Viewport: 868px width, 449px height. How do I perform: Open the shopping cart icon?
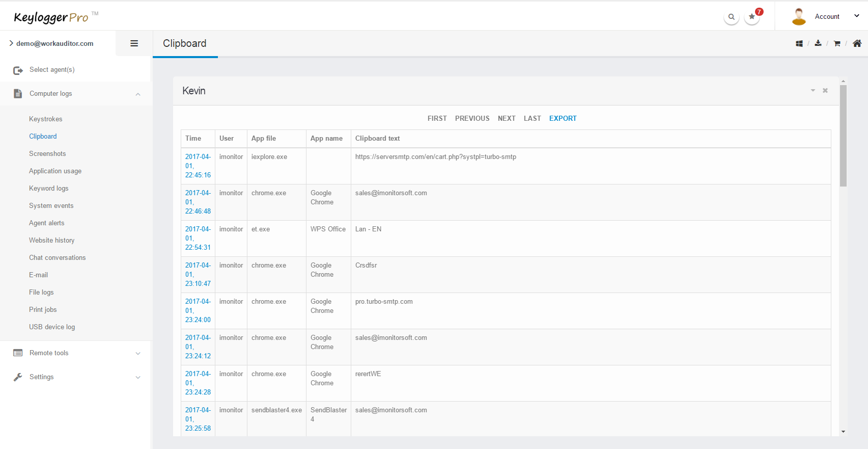click(837, 44)
